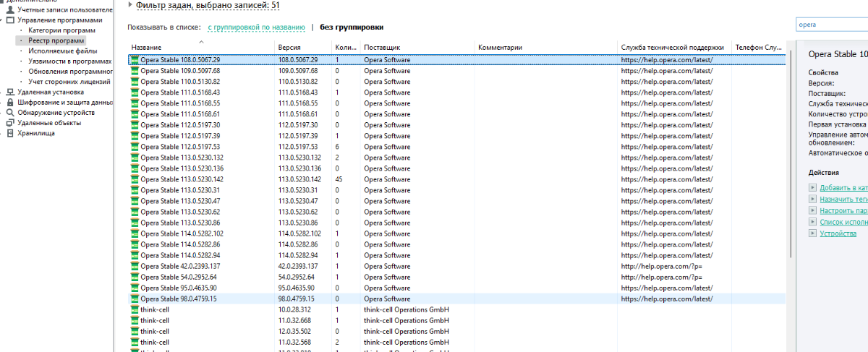
Task: Click the search field containing 'opera'
Action: [x=831, y=24]
